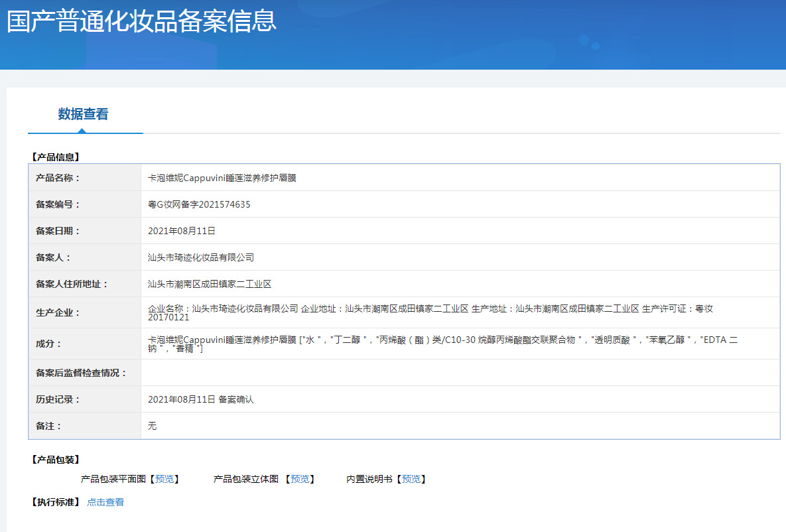Click the 【执行标准】 label
The height and width of the screenshot is (532, 786).
(x=56, y=502)
